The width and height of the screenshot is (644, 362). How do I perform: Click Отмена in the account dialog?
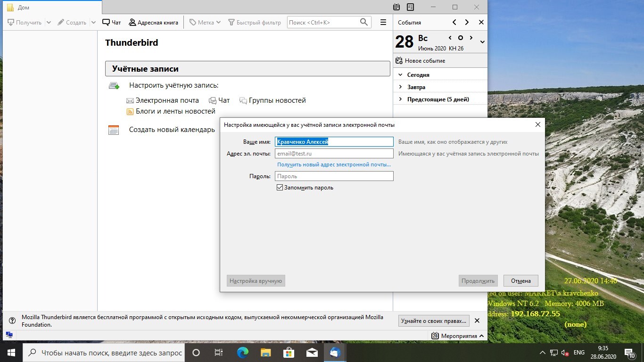click(x=521, y=281)
